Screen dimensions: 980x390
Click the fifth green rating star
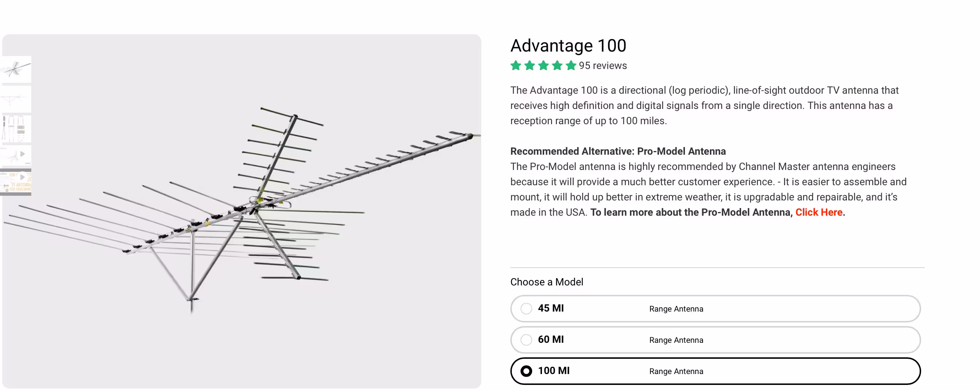point(571,65)
